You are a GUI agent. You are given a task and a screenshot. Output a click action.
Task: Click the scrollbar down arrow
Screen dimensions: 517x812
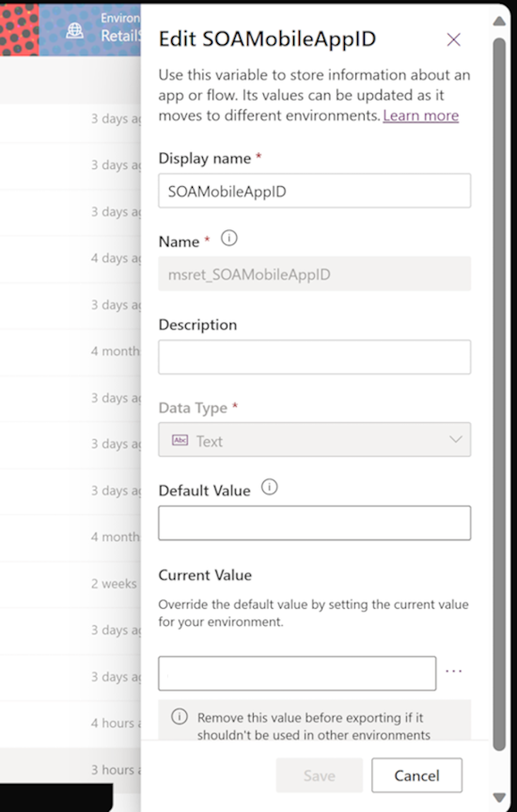pyautogui.click(x=499, y=797)
